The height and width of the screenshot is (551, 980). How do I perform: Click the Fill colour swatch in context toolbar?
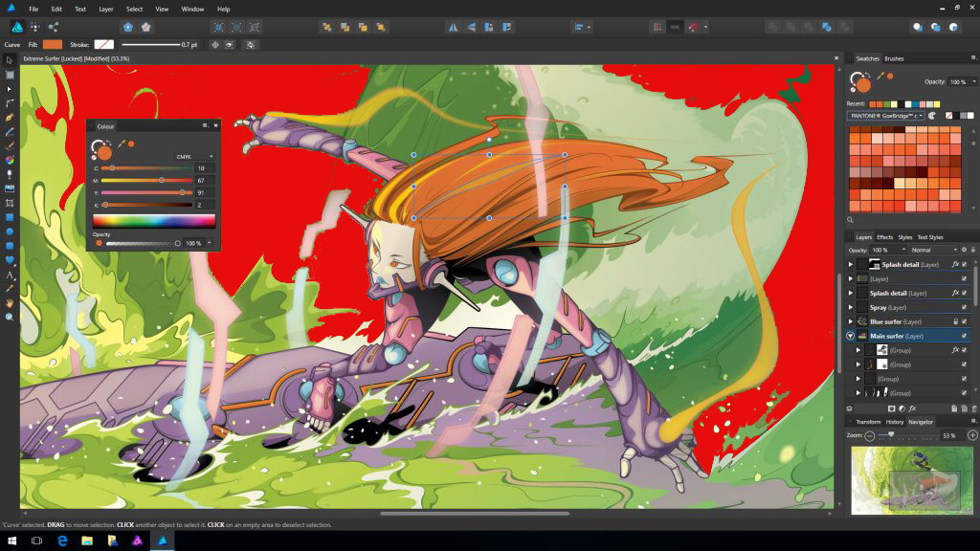point(53,44)
